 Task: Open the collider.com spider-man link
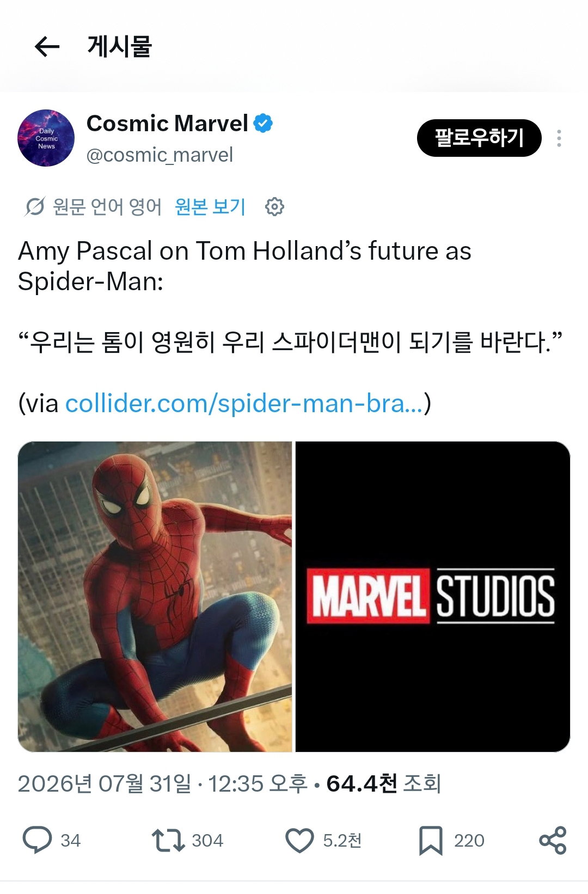(x=244, y=403)
